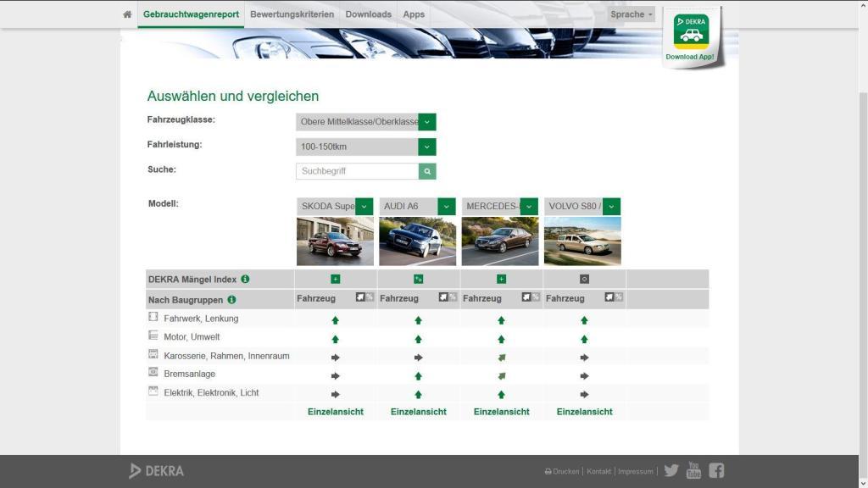Open the Kontakt link
Screen dimensions: 868x488
click(x=599, y=471)
